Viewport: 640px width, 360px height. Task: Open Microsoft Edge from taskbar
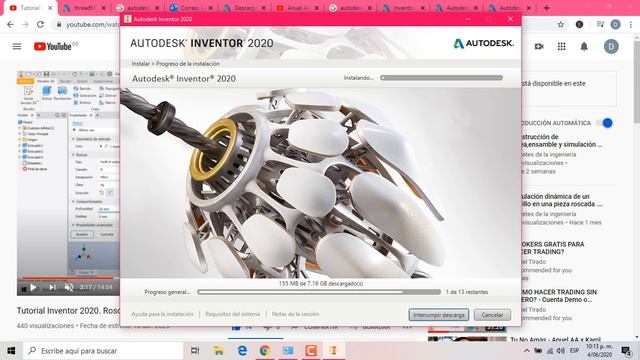242,351
